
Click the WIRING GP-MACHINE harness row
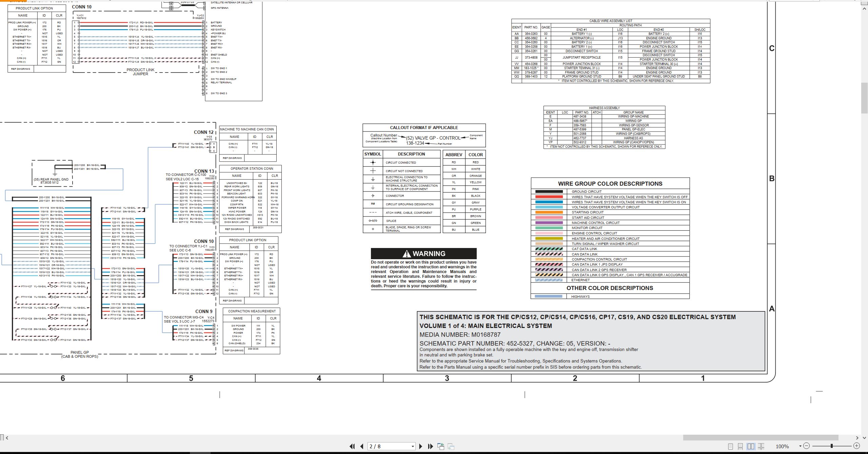pyautogui.click(x=604, y=117)
